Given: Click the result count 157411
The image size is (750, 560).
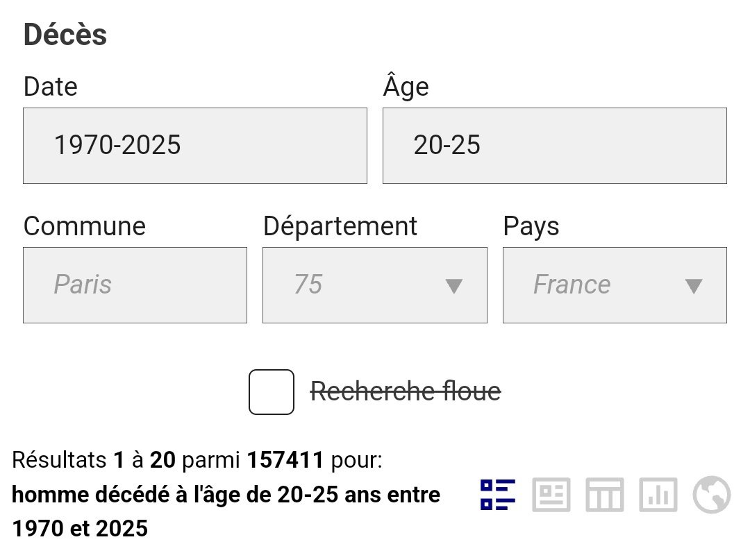Looking at the screenshot, I should click(x=285, y=459).
